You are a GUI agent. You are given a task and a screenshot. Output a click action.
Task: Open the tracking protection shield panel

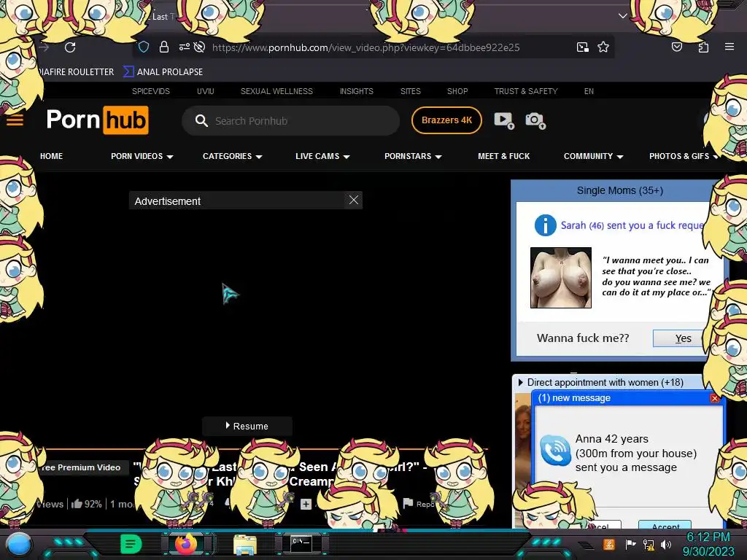point(144,47)
